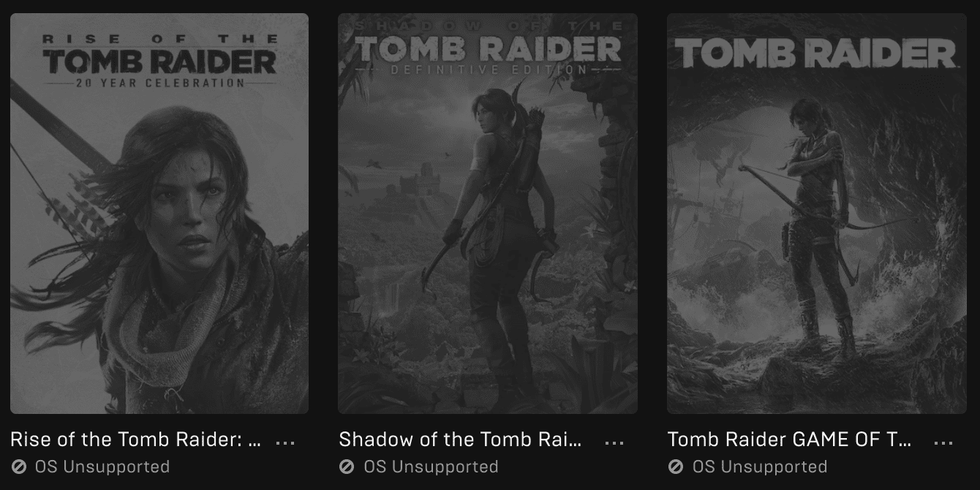Click the 20 Year Celebration logo on first cover
This screenshot has width=980, height=490.
click(x=159, y=61)
